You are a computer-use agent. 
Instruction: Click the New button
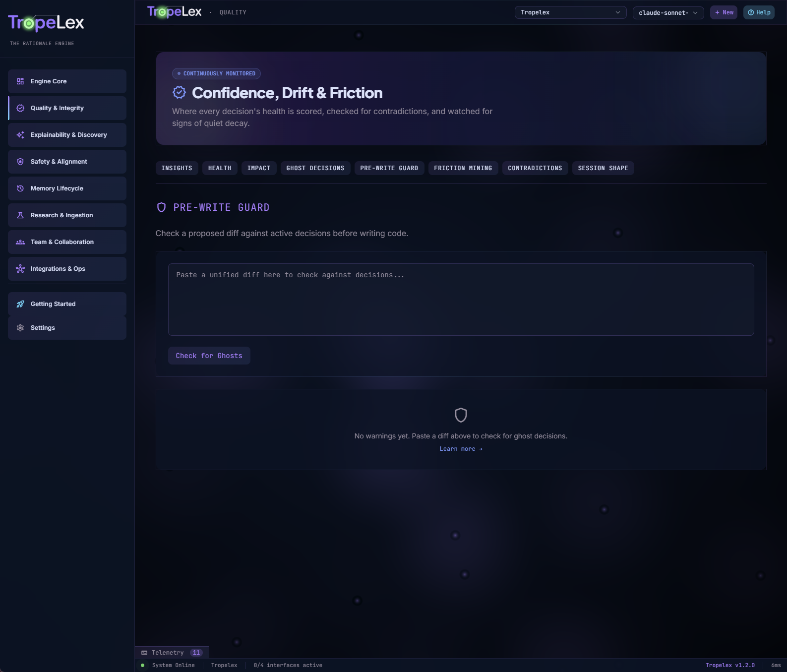coord(724,12)
